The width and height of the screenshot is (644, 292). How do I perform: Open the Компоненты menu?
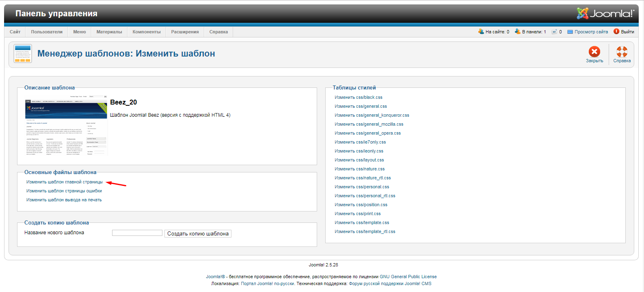coord(147,32)
